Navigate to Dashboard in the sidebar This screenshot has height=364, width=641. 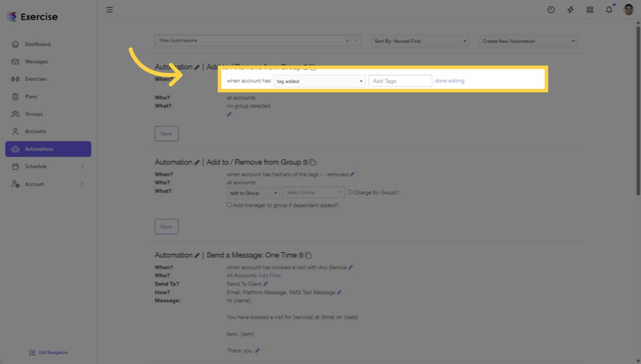[x=37, y=44]
